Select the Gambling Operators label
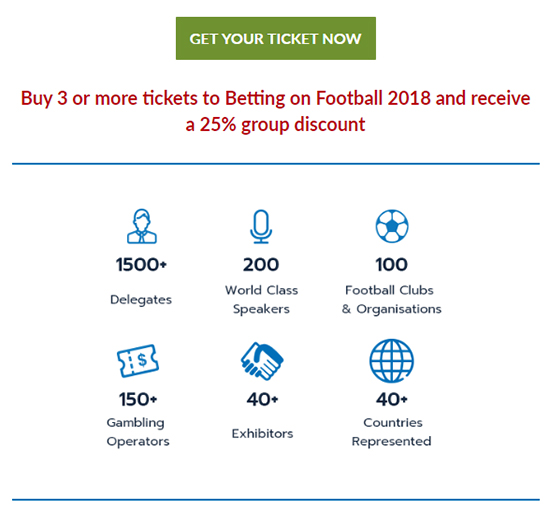Screen dimensions: 550x525 (x=138, y=432)
